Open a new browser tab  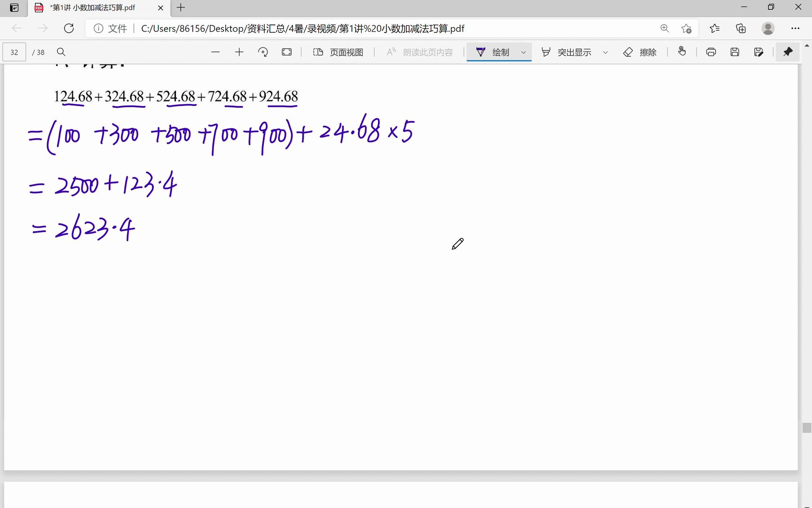(x=181, y=8)
